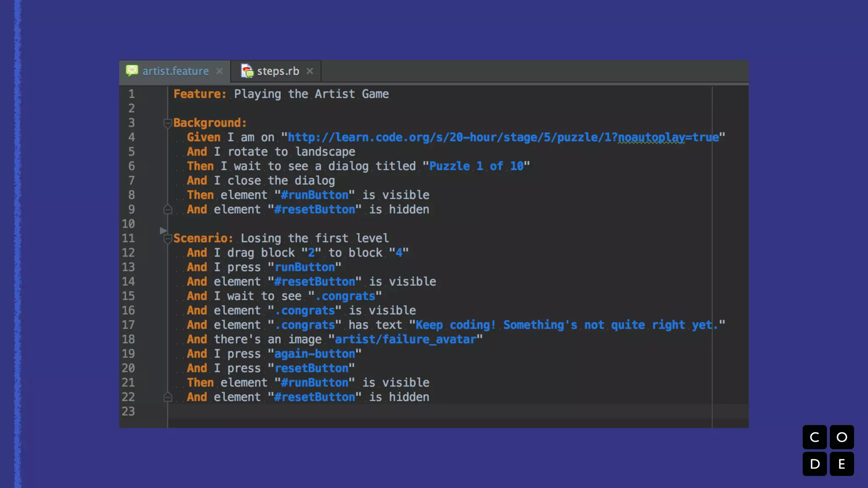Click the fold end marker on line 22

click(167, 397)
